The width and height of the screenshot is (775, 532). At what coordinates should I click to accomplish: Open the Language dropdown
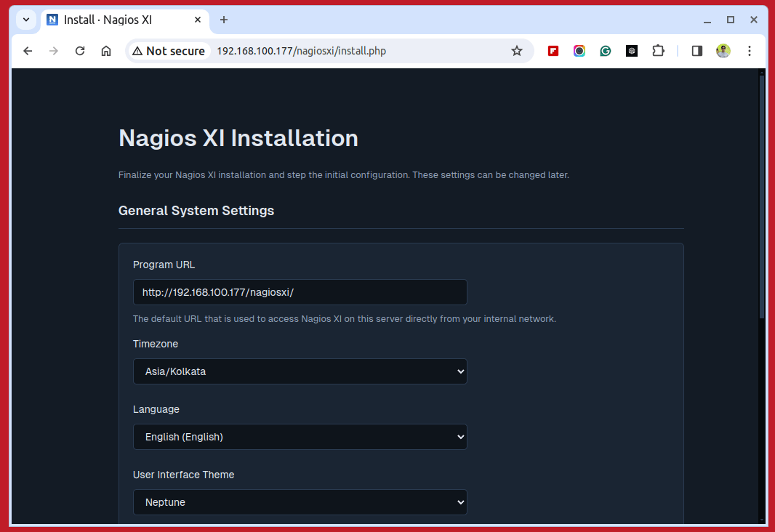tap(300, 437)
